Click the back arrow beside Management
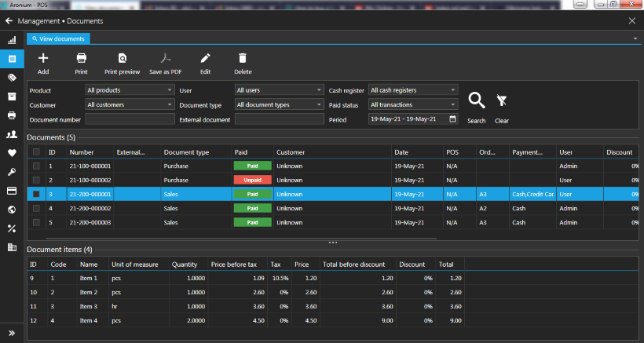Image resolution: width=644 pixels, height=343 pixels. 9,21
